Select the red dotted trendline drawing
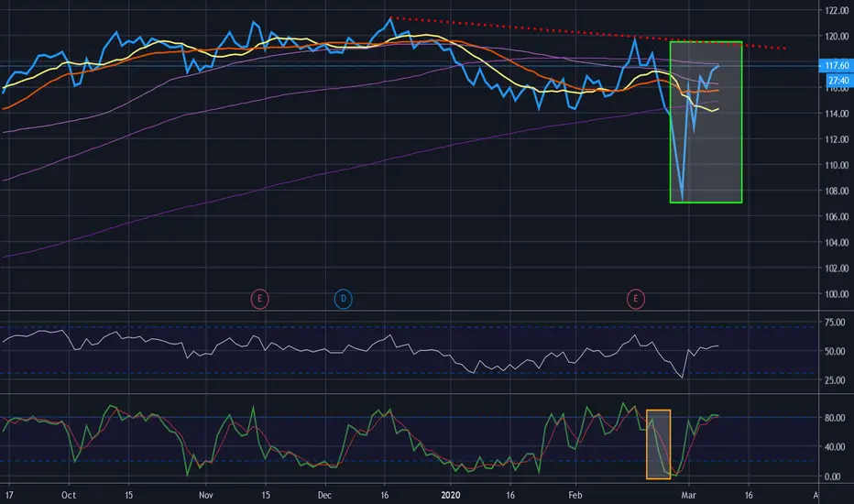The width and height of the screenshot is (854, 504). 587,33
